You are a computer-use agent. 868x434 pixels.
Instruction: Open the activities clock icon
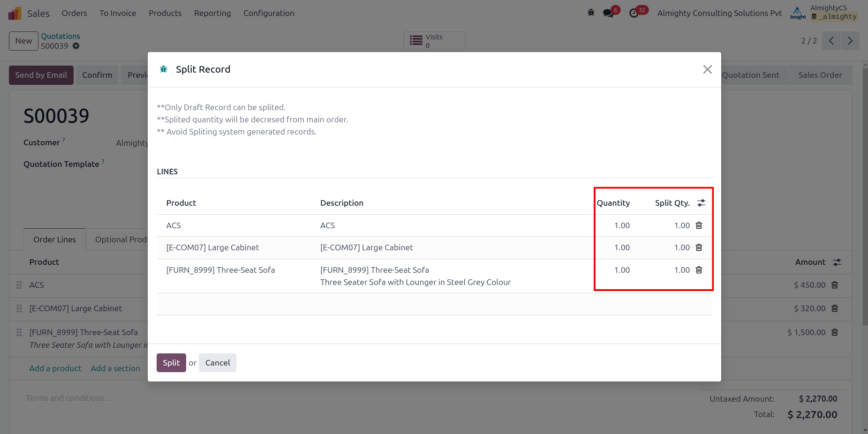coord(634,13)
